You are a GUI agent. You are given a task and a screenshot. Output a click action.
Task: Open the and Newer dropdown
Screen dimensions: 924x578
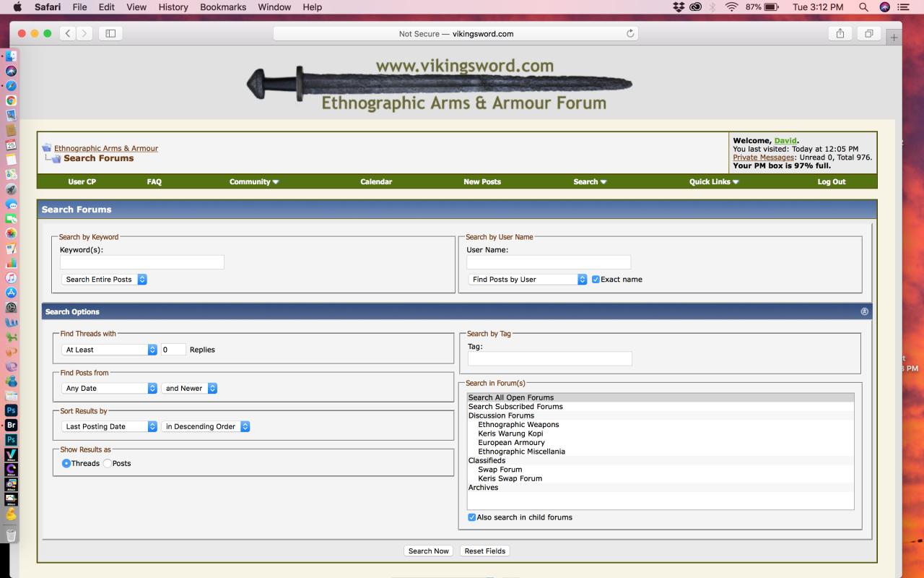189,388
